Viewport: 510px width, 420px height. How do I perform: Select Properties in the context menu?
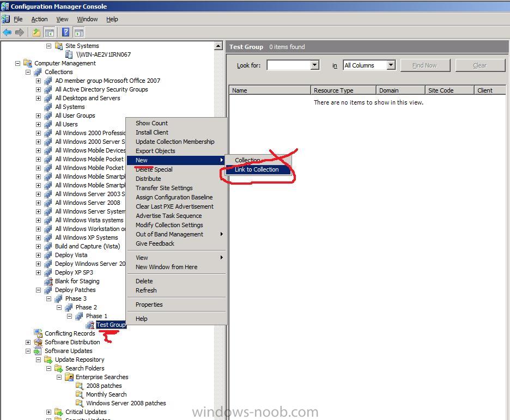click(149, 305)
